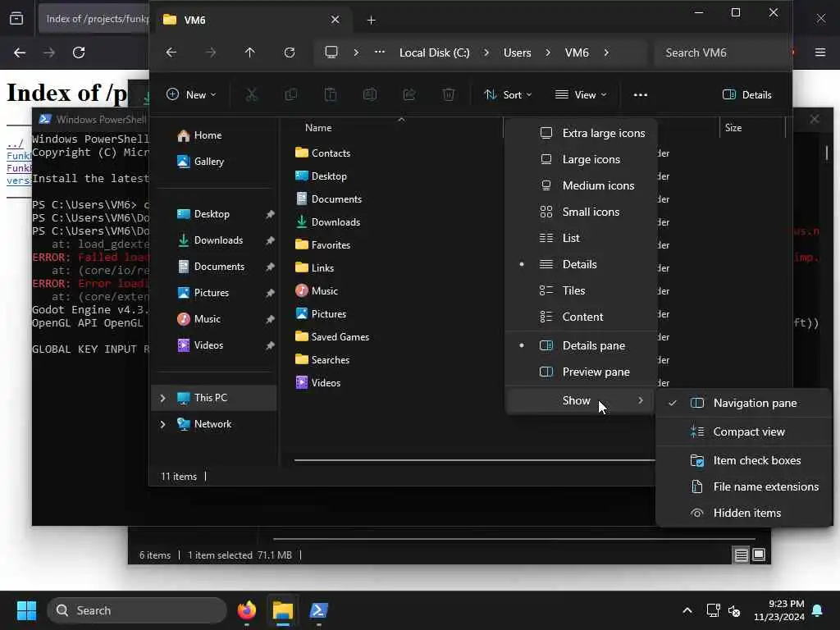Expand the This PC tree node
Image resolution: width=840 pixels, height=630 pixels.
(163, 398)
